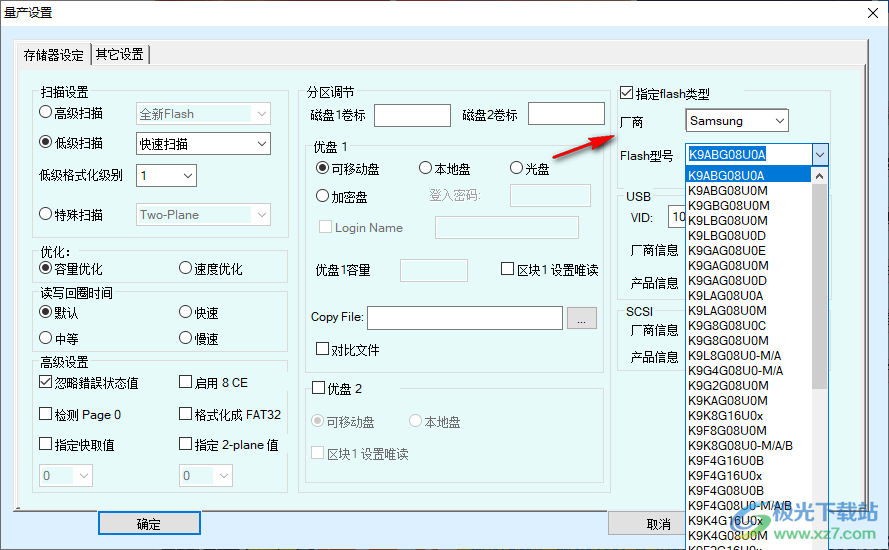
Task: Select K9GAG08U0D in Flash list
Action: click(748, 281)
